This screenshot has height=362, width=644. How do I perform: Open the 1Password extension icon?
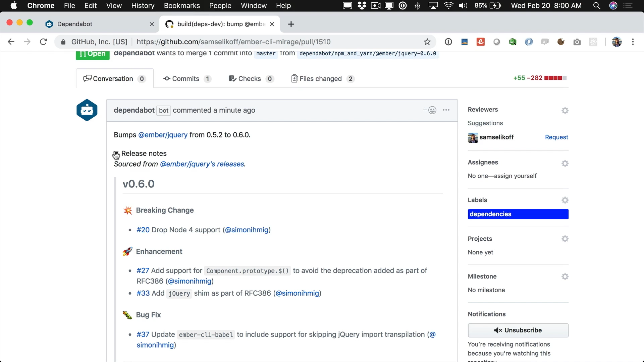pos(448,42)
